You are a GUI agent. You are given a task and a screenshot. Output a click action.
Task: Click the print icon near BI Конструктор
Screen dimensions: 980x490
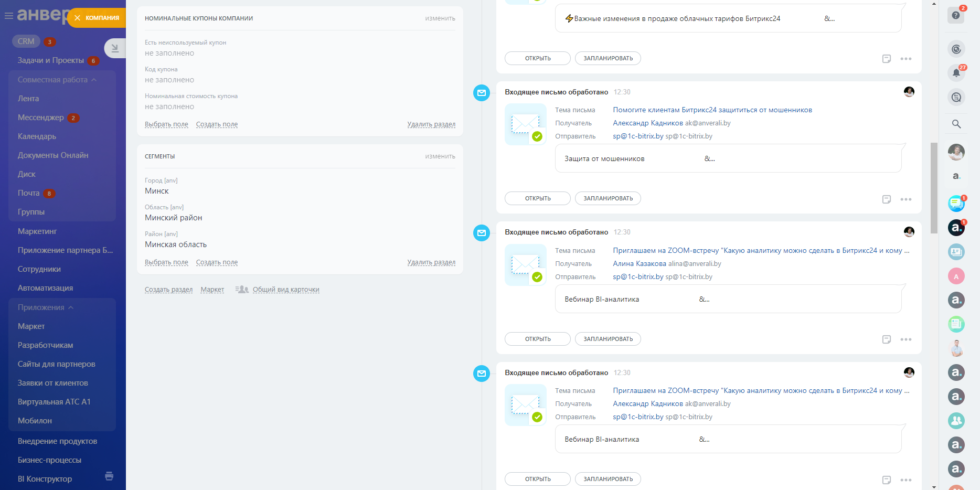[x=109, y=476]
